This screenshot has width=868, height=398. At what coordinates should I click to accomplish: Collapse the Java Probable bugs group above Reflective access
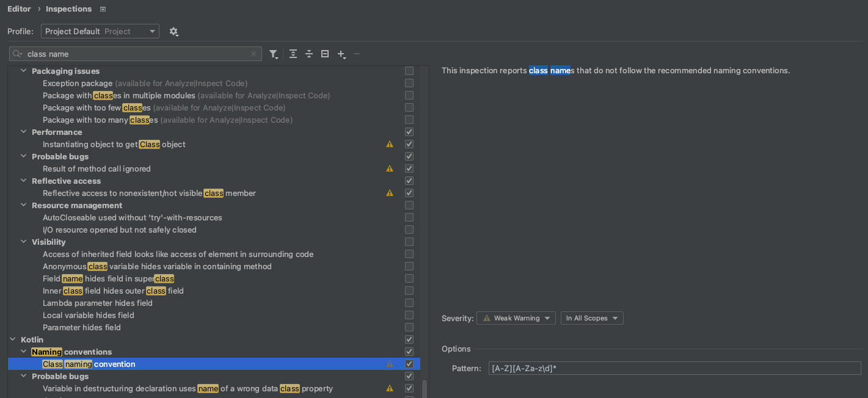(24, 156)
